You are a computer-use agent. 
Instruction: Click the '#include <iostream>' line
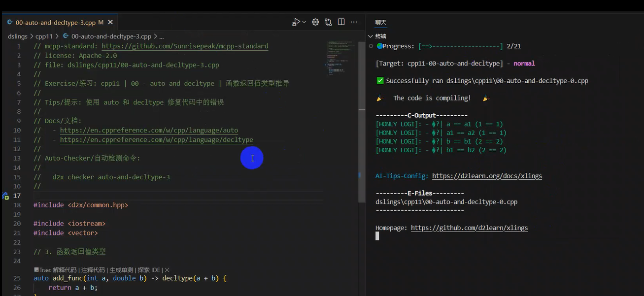point(69,224)
